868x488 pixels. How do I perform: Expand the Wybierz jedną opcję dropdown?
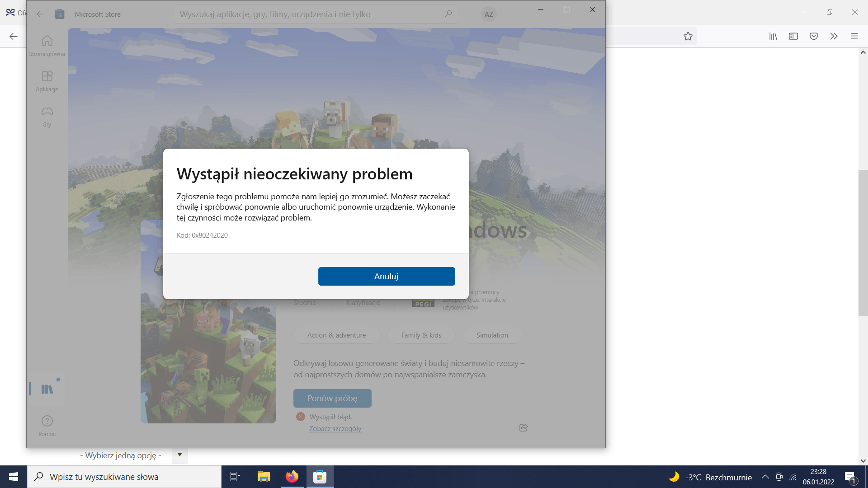coord(131,455)
